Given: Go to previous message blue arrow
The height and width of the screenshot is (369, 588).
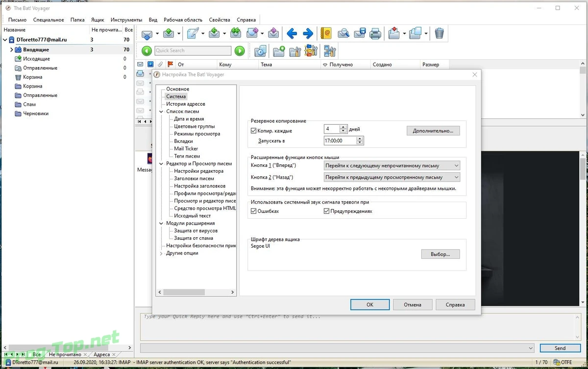Looking at the screenshot, I should pyautogui.click(x=292, y=33).
